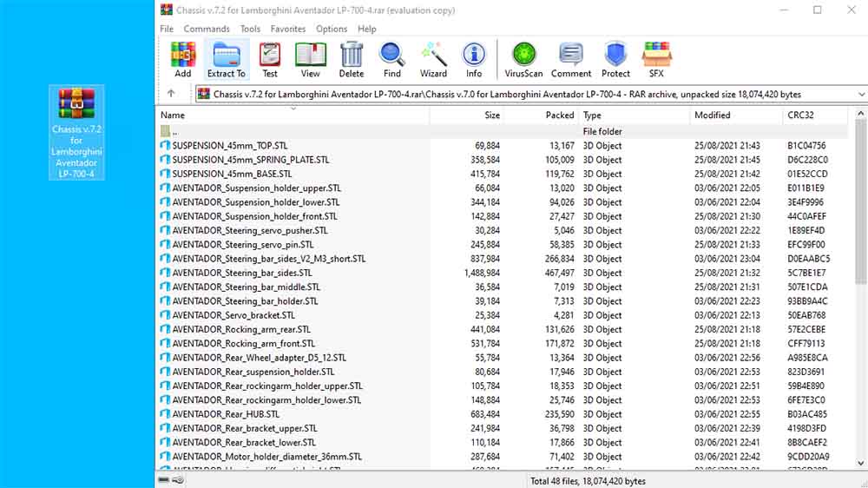The image size is (868, 488).
Task: Click the AVENTADOR_Rear_HUB.STL file icon
Action: click(165, 414)
